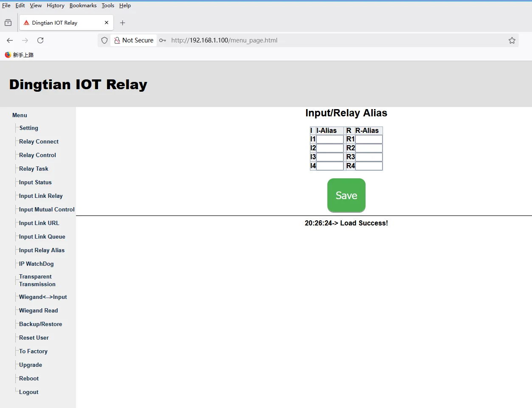Viewport: 532px width, 408px height.
Task: Open Relay Control in the menu
Action: (37, 155)
